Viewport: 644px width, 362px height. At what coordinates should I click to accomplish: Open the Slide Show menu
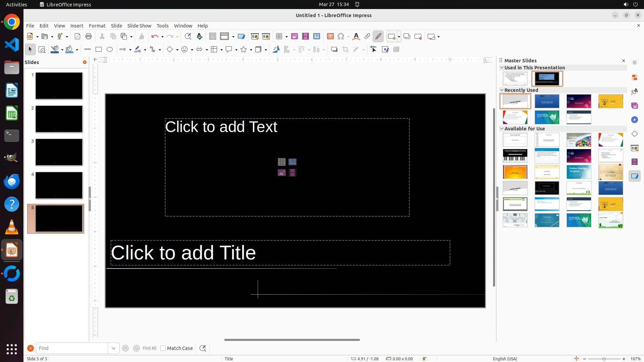[x=139, y=26]
